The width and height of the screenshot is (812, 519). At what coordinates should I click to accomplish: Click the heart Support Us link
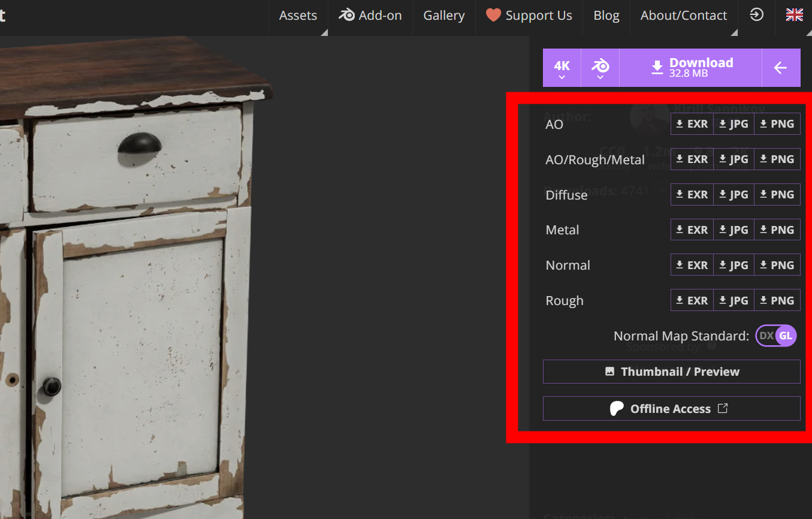click(x=529, y=16)
